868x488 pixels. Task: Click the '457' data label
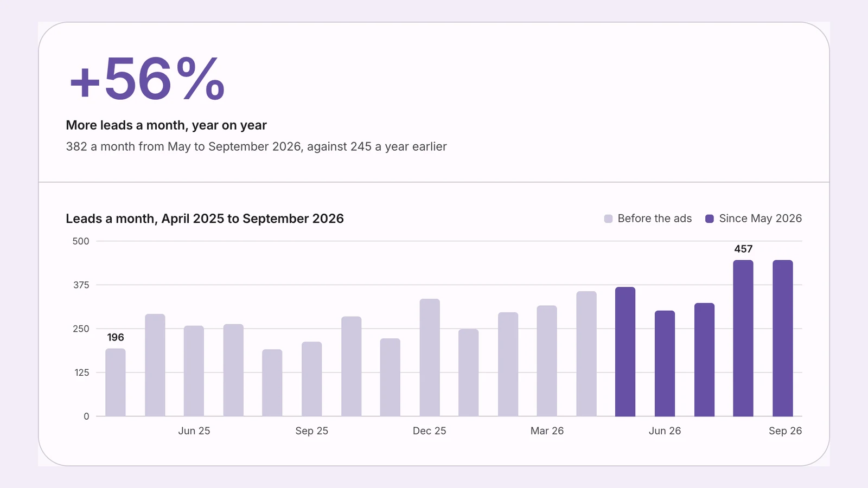[x=743, y=249]
